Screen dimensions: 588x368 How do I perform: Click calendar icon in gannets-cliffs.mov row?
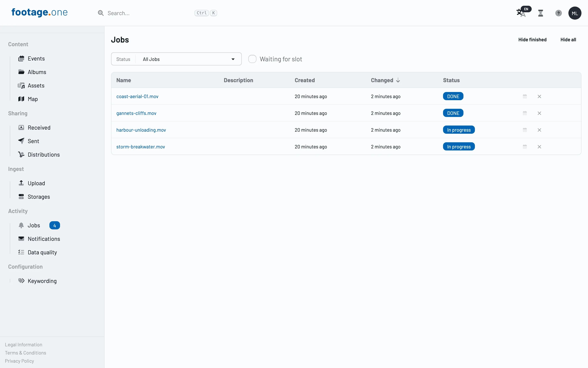click(525, 113)
